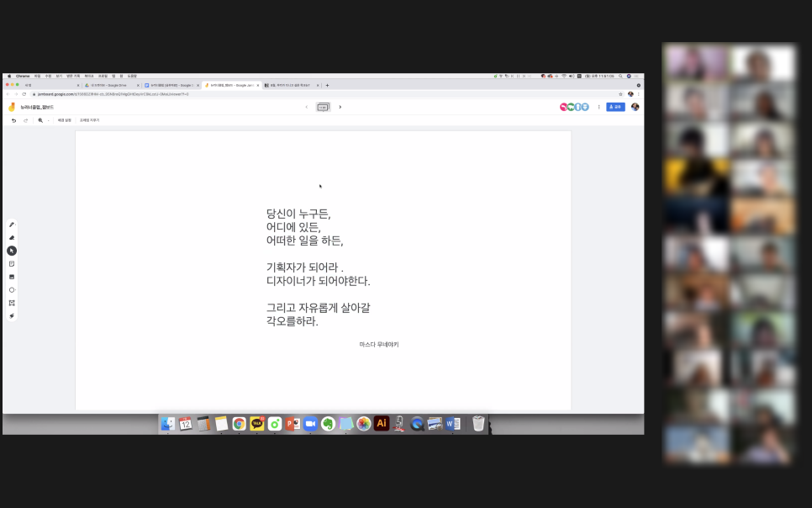This screenshot has height=508, width=812.
Task: Open KakaoTalk from the dock
Action: tap(257, 424)
